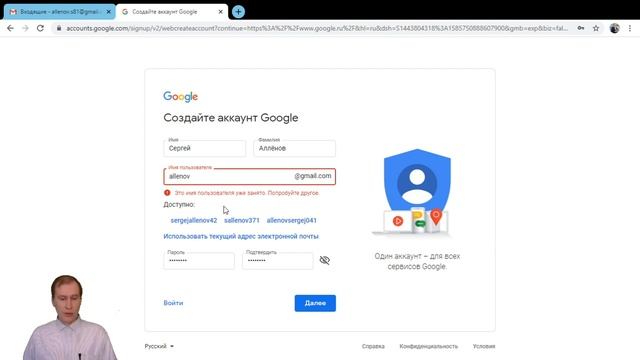The height and width of the screenshot is (360, 640).
Task: Click the Доступно: label
Action: click(179, 204)
